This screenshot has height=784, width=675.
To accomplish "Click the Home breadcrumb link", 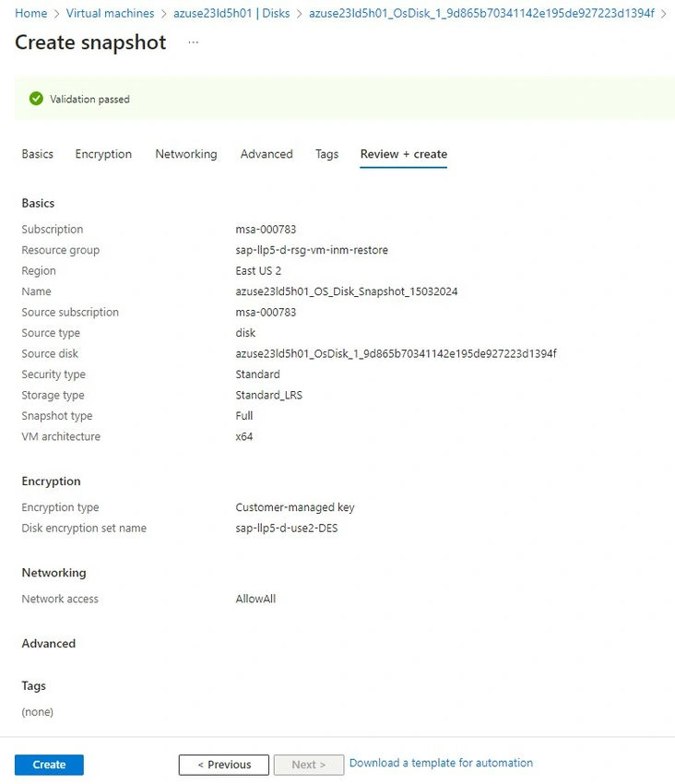I will [31, 13].
